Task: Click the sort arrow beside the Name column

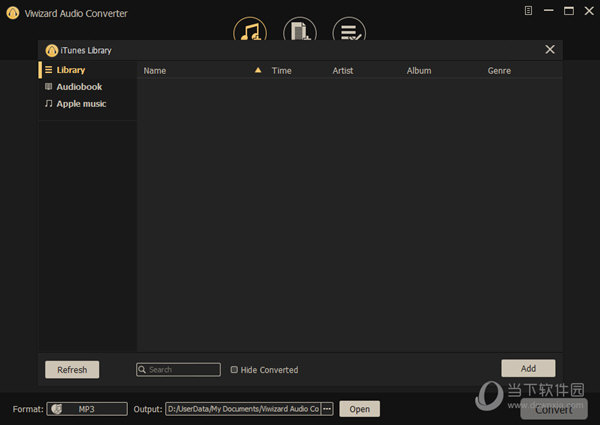Action: (258, 70)
